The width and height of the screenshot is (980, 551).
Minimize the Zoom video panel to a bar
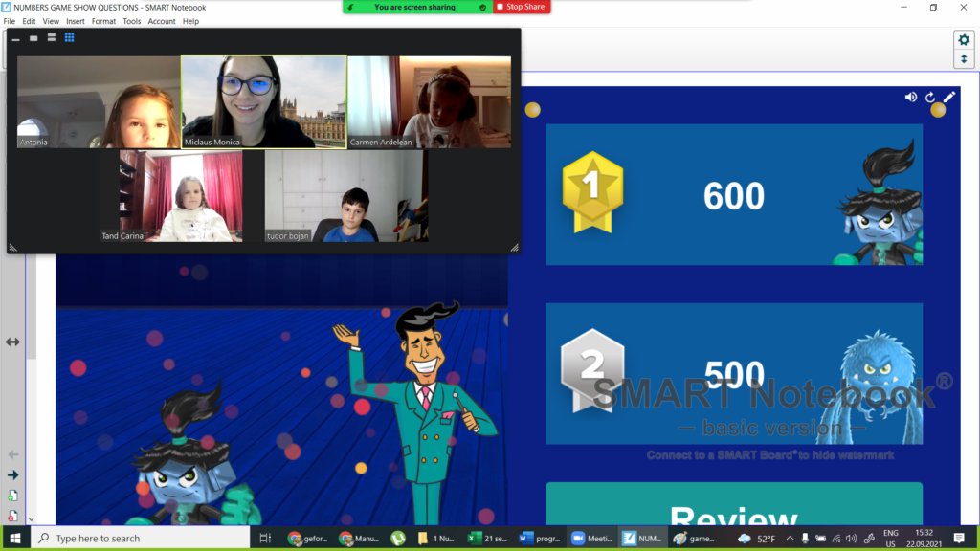16,39
